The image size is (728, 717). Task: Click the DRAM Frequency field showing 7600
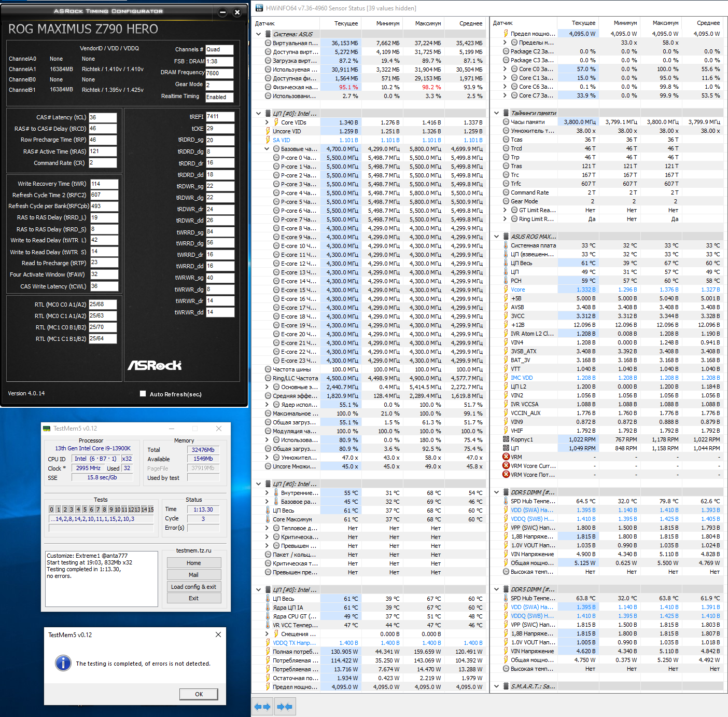click(x=220, y=74)
